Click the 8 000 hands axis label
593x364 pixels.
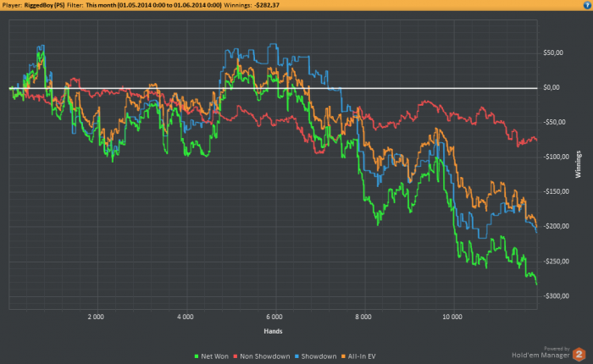363,317
